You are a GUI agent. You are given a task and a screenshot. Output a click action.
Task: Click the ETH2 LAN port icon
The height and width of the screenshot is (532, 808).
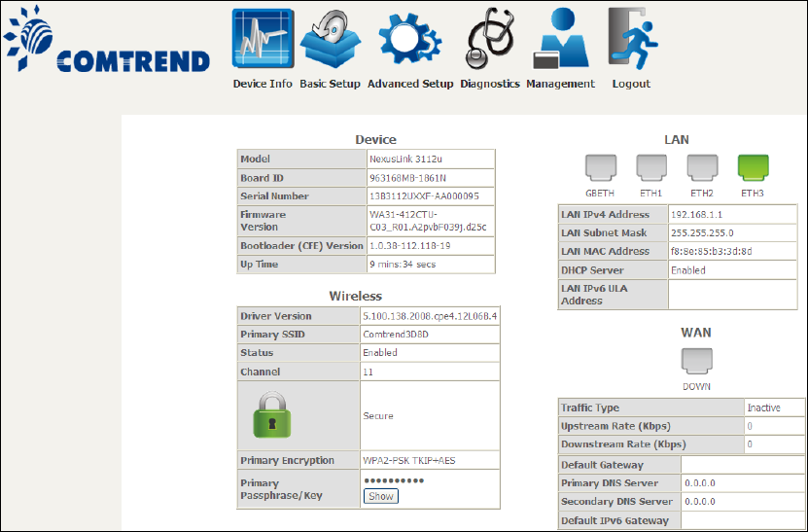coord(702,168)
